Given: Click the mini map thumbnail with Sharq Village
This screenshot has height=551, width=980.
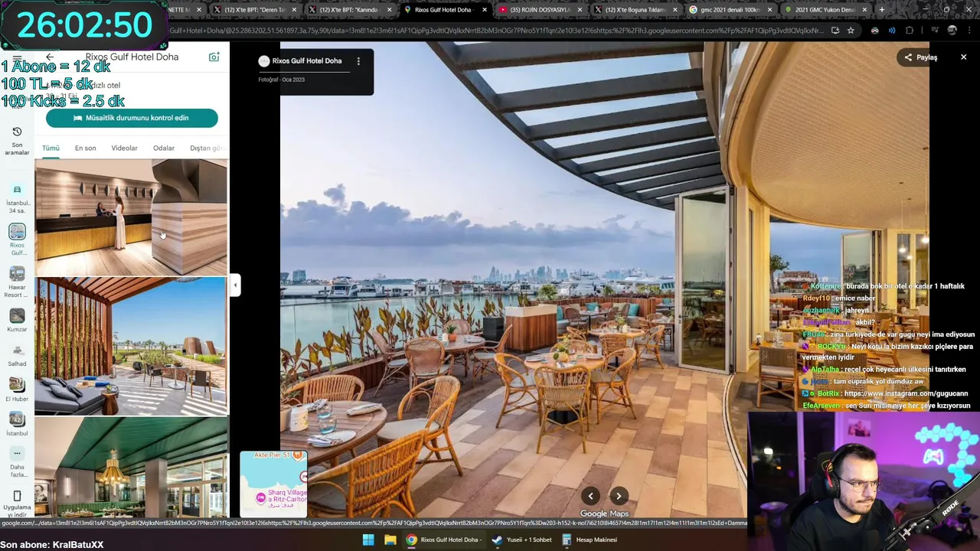Looking at the screenshot, I should [x=273, y=484].
